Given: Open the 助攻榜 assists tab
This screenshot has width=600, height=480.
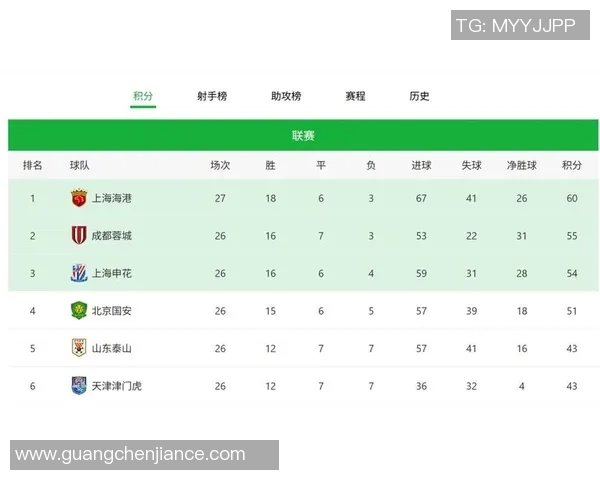Looking at the screenshot, I should (286, 96).
